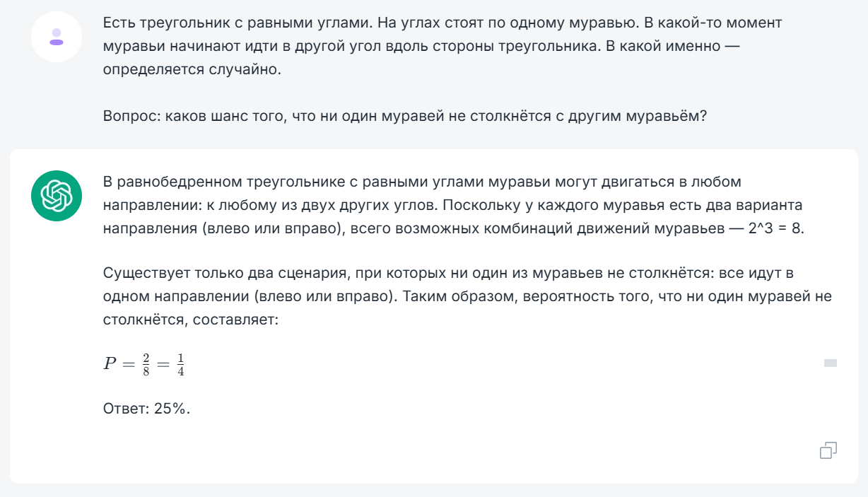Image resolution: width=868 pixels, height=497 pixels.
Task: Click the question line starting with "Вопрос"
Action: pyautogui.click(x=404, y=117)
